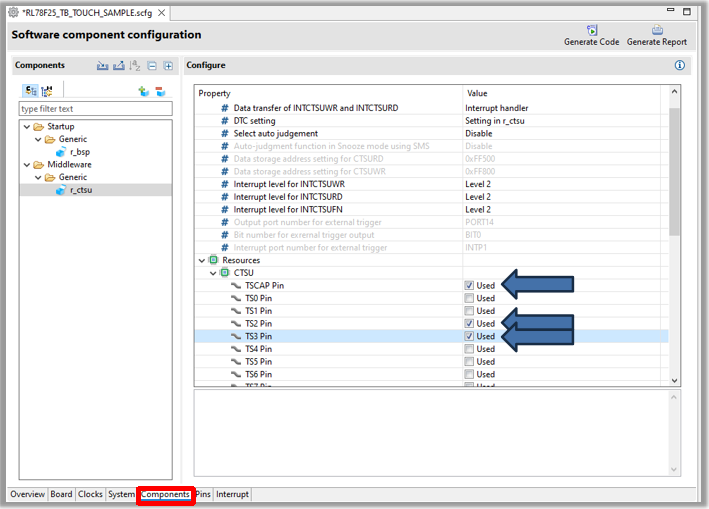Click the hash icon beside DTC setting

click(x=225, y=121)
